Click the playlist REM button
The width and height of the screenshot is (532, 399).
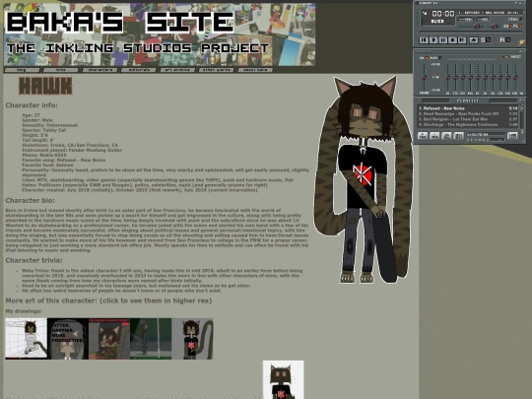point(434,136)
